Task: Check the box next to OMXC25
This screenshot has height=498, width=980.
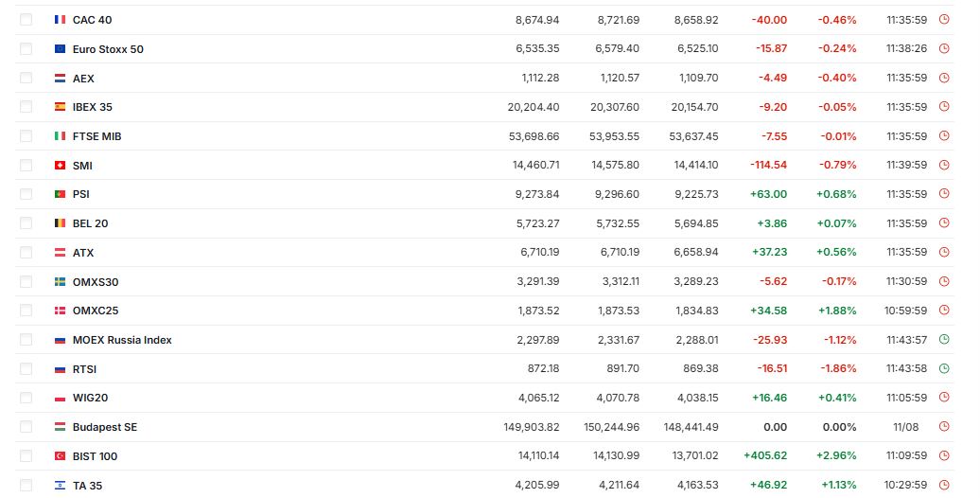Action: pos(26,311)
